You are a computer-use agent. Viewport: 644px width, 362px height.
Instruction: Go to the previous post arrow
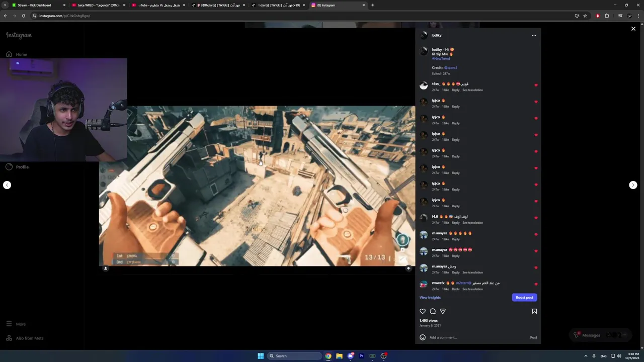pos(7,185)
